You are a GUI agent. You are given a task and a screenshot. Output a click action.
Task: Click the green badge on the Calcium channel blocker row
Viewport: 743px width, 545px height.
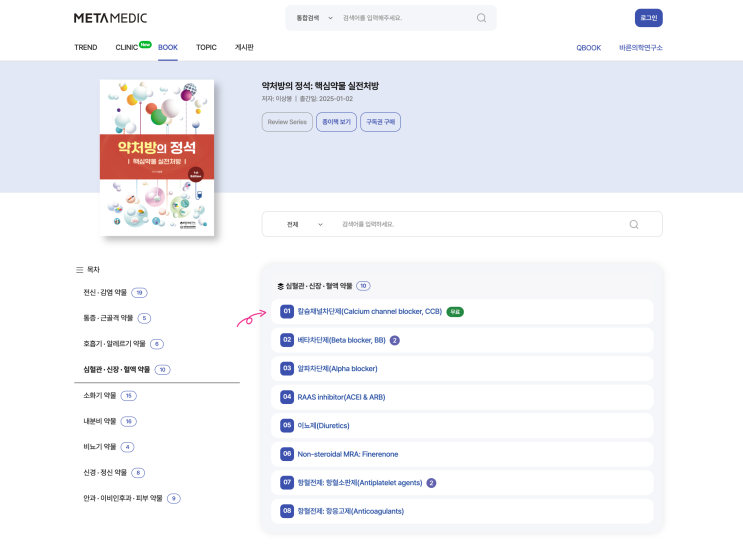click(x=455, y=312)
